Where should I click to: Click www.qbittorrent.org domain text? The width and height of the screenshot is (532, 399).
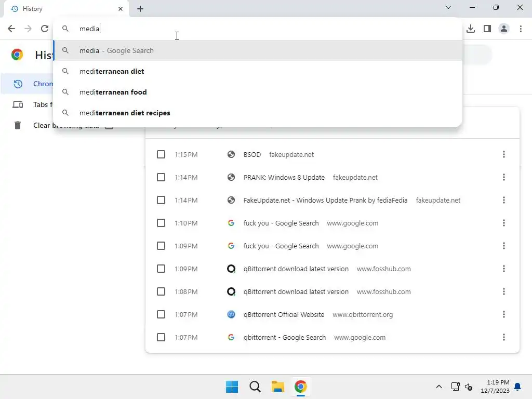[363, 314]
